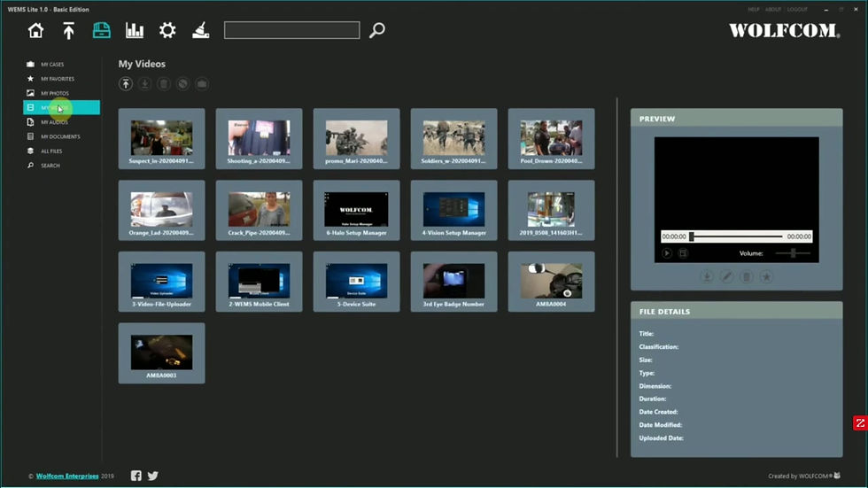This screenshot has height=488, width=868.
Task: Click the LOGOUT link at top right
Action: [x=797, y=10]
